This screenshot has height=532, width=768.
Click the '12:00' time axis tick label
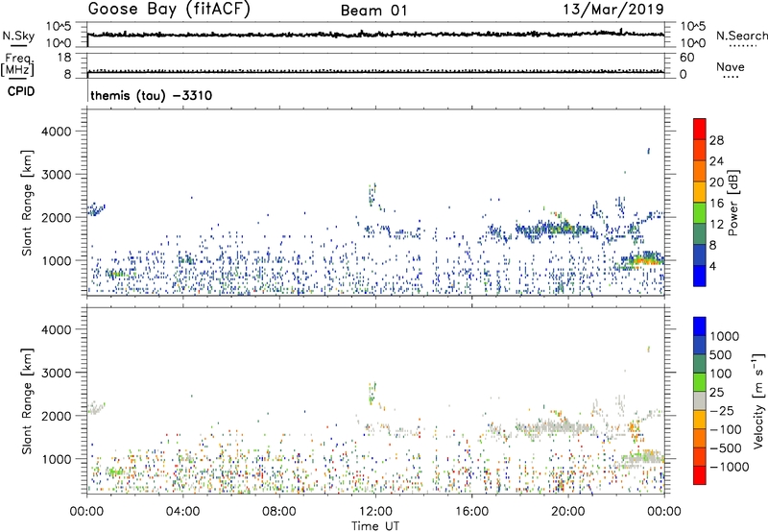point(375,512)
